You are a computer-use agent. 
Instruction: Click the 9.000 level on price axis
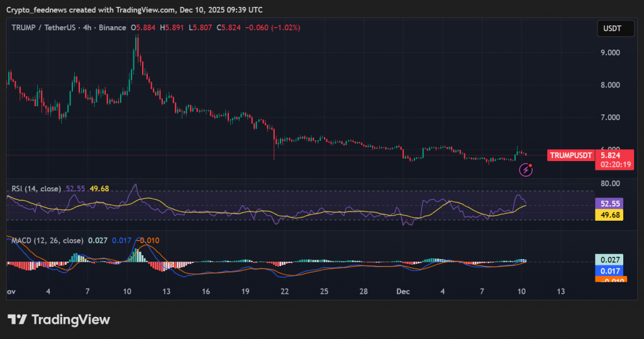(x=610, y=52)
